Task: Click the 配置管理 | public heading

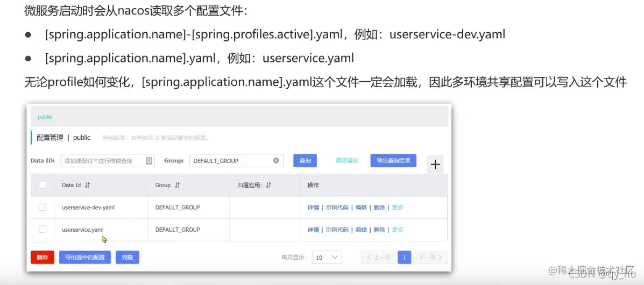Action: [x=63, y=138]
